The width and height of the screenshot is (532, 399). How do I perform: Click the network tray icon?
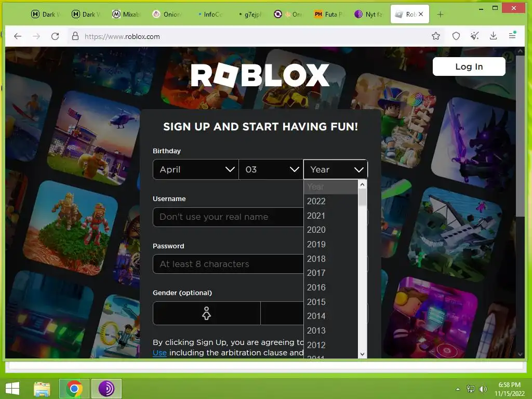click(x=471, y=389)
